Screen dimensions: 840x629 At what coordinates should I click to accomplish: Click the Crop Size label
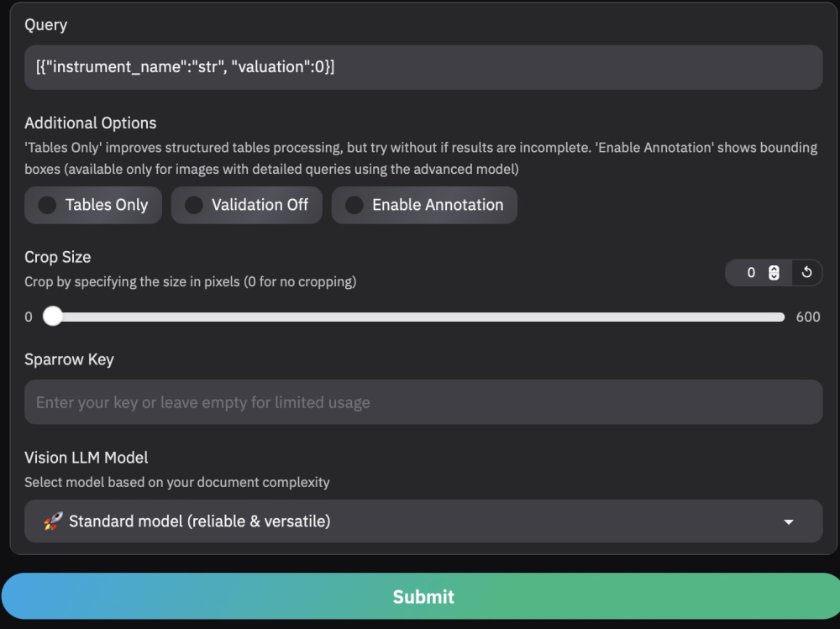click(x=58, y=257)
